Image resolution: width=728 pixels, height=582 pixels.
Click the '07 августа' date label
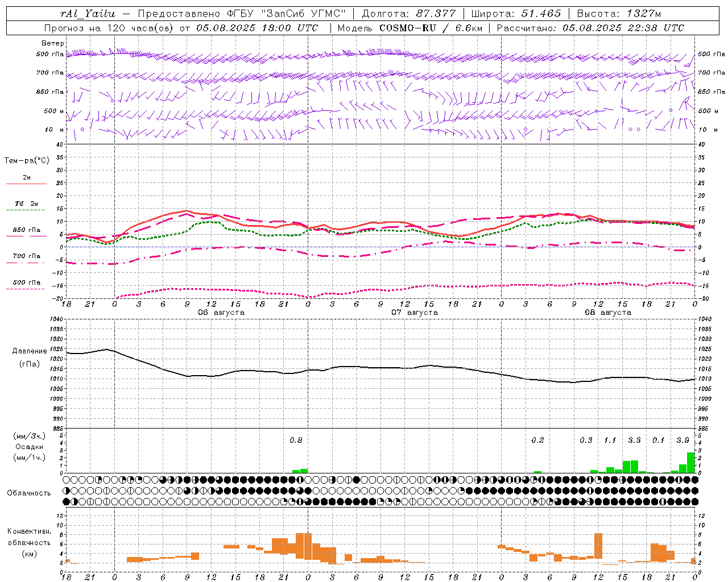tap(415, 313)
